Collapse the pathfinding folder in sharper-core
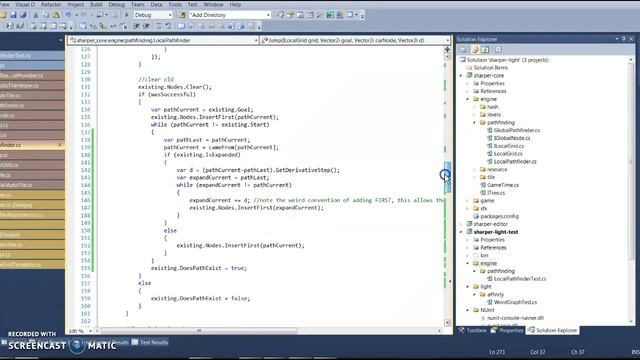Image resolution: width=640 pixels, height=360 pixels. point(475,122)
